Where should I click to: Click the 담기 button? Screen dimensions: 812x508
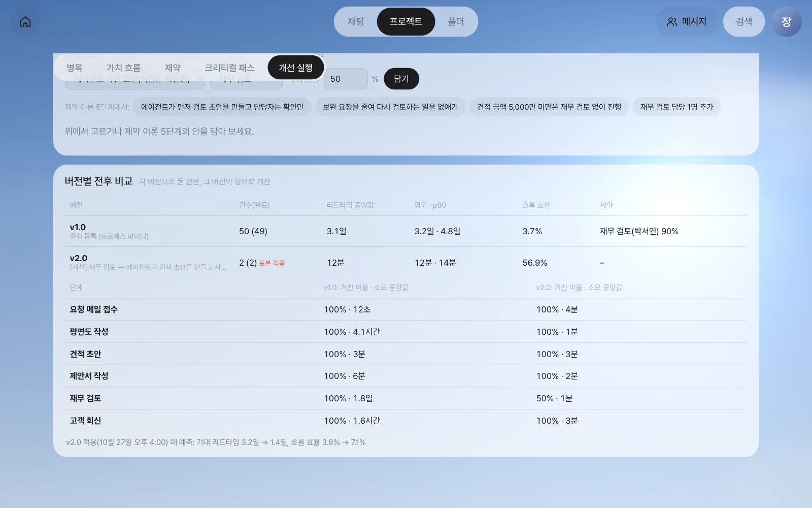click(x=401, y=79)
